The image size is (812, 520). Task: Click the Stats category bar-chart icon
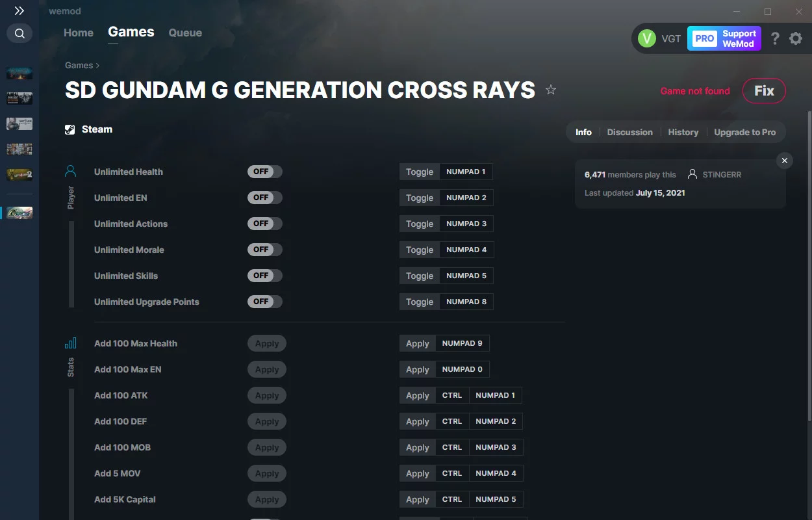[x=71, y=343]
